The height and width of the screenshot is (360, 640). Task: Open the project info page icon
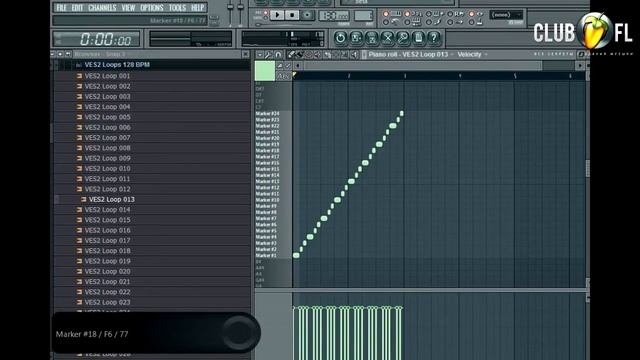(x=418, y=38)
